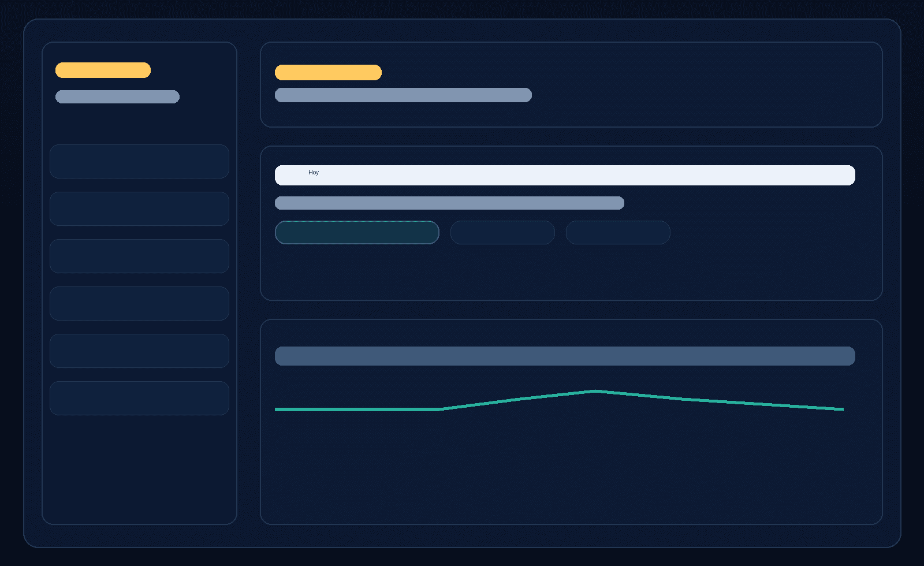Click the gray subtitle bar in the sidebar
This screenshot has width=924, height=566.
[x=117, y=96]
